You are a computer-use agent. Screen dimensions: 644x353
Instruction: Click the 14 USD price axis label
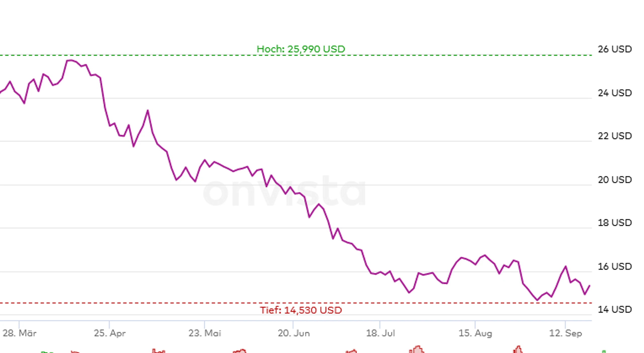[x=615, y=310]
